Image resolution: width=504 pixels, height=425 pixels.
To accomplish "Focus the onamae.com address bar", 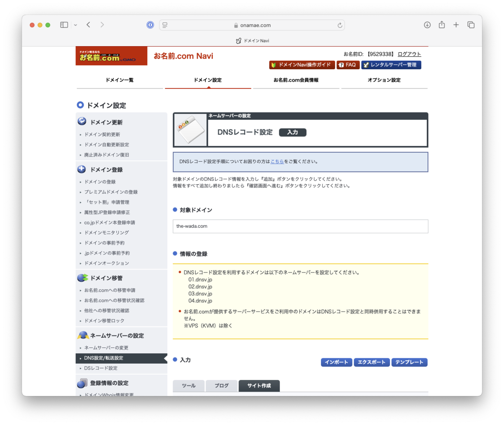I will tap(252, 25).
